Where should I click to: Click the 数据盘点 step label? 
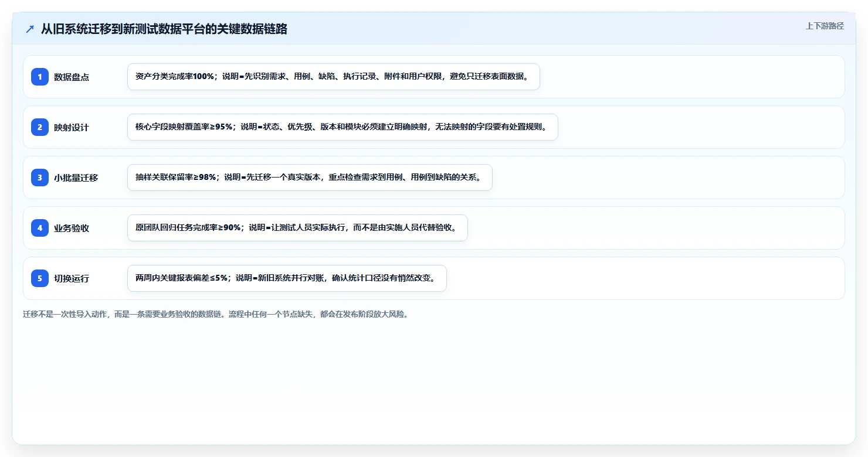pos(72,77)
